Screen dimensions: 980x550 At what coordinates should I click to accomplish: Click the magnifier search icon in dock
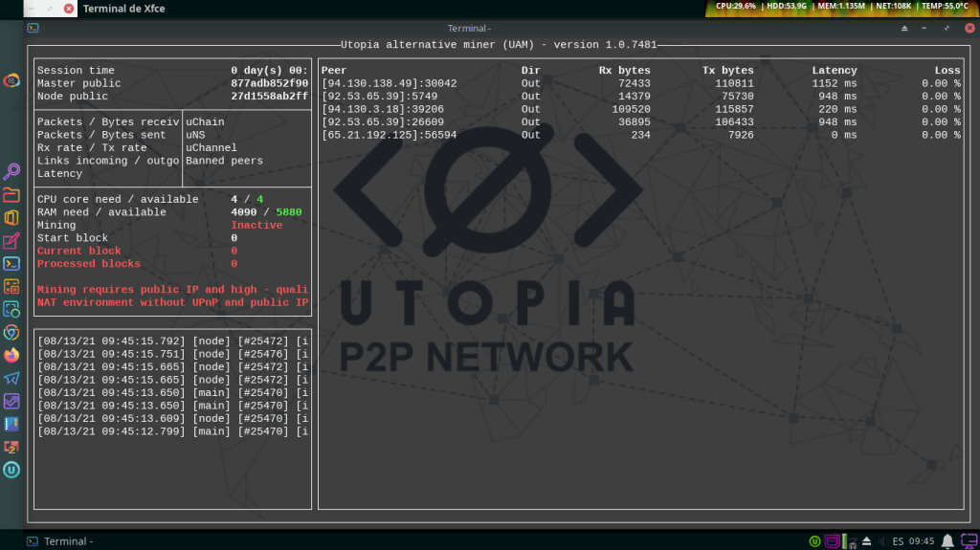click(x=11, y=172)
